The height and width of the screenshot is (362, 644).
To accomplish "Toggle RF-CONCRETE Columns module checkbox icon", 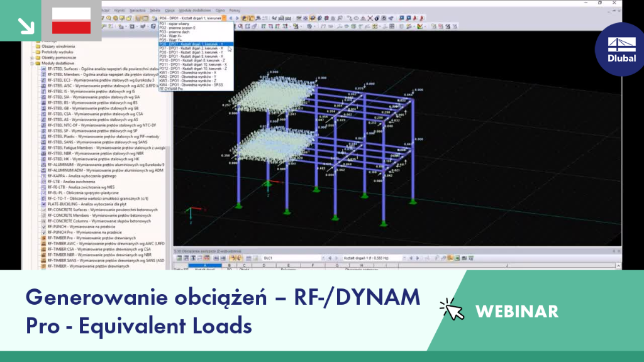I will pyautogui.click(x=43, y=221).
